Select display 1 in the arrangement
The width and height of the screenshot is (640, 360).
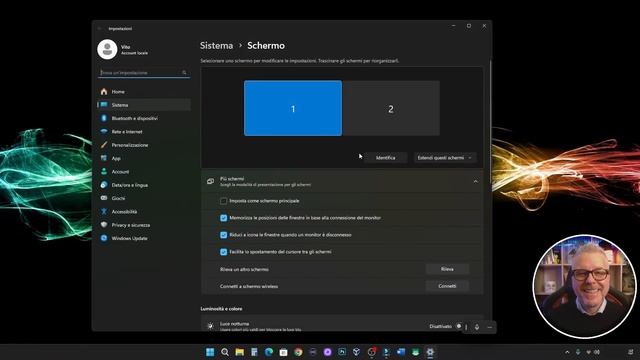pyautogui.click(x=293, y=108)
